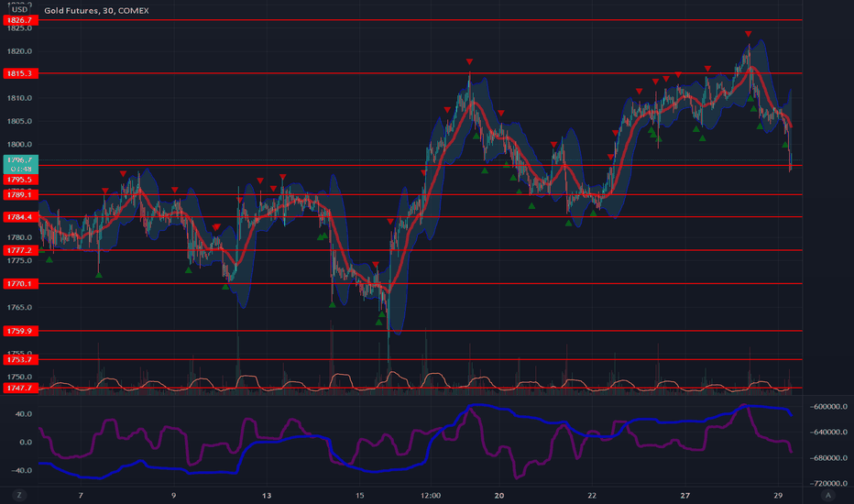Click the 12:00 time axis label
854x504 pixels.
[x=431, y=495]
